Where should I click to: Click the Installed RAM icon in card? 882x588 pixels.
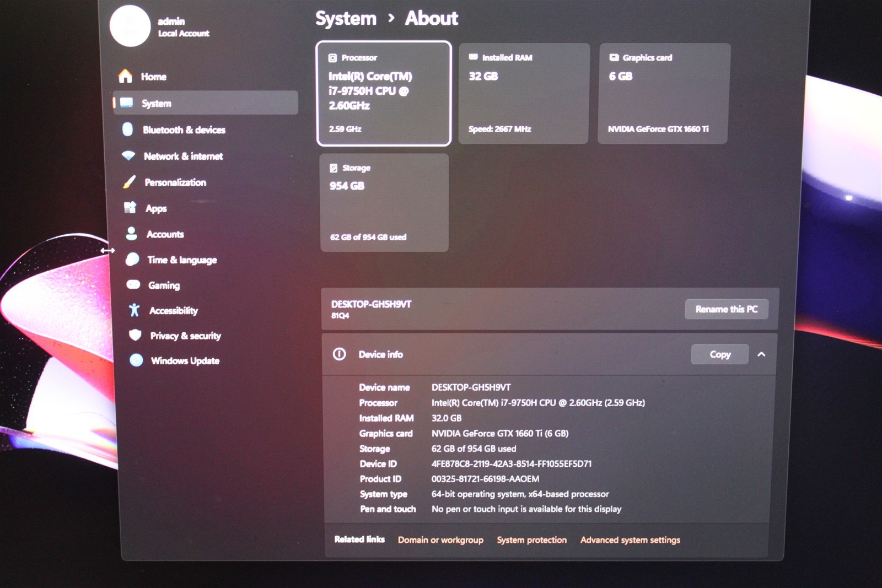coord(473,57)
